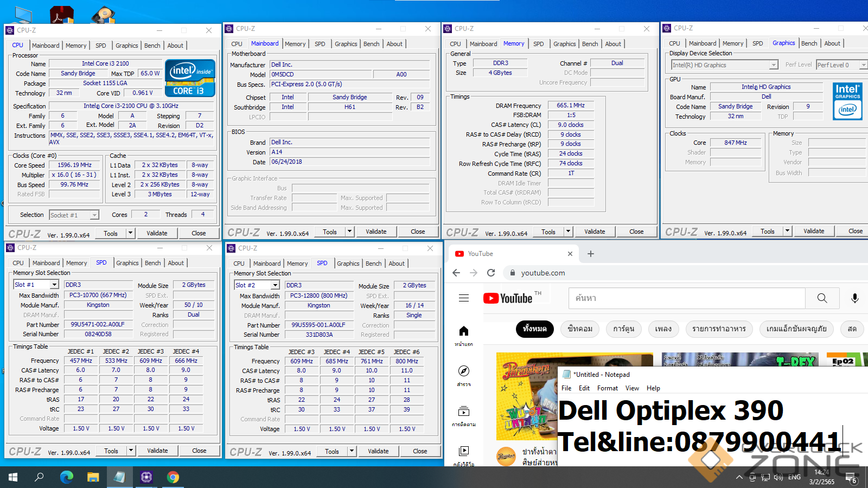Open the Socket #1 selection dropdown

[x=94, y=215]
